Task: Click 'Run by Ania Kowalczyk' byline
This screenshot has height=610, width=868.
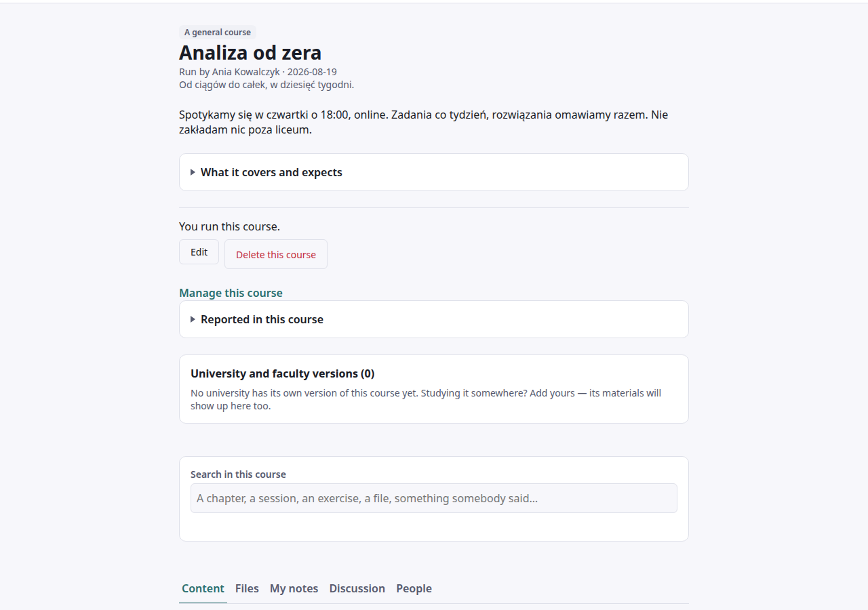Action: (x=229, y=72)
